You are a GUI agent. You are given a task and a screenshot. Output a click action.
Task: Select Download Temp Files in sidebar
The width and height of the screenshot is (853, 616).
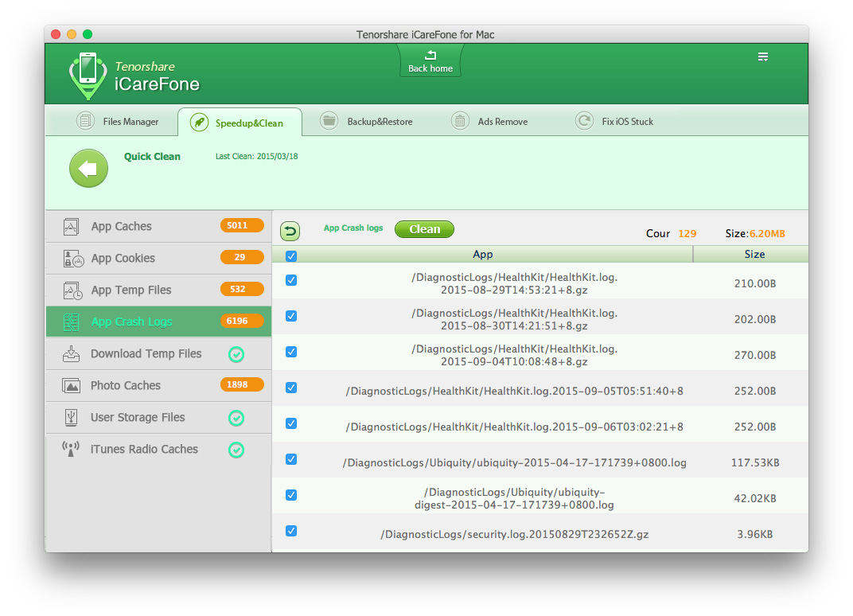point(158,353)
